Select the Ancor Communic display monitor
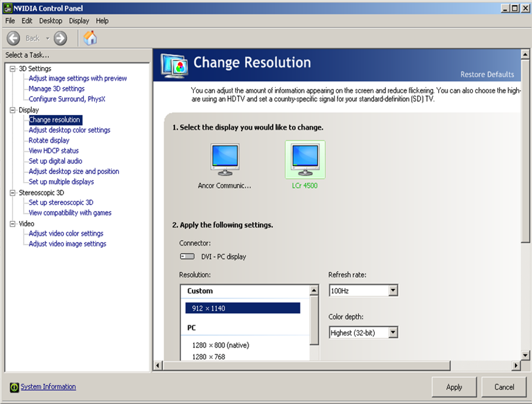The height and width of the screenshot is (404, 532). 224,159
